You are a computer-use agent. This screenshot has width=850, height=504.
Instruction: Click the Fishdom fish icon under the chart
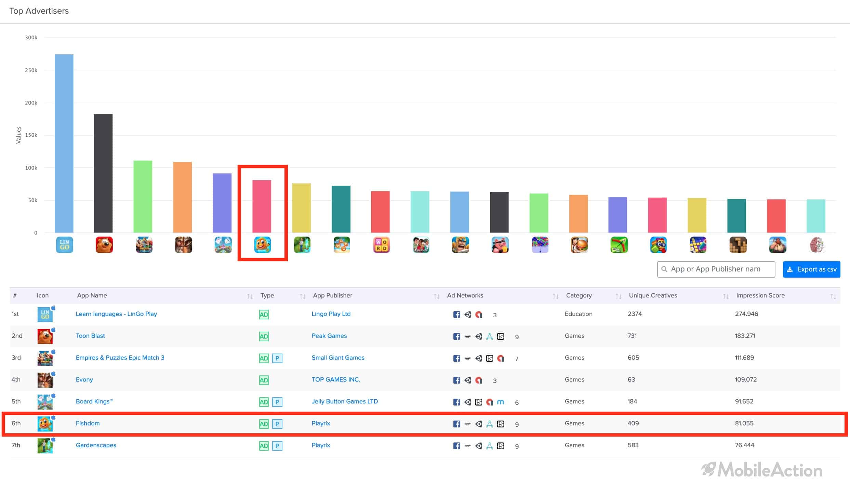[263, 245]
